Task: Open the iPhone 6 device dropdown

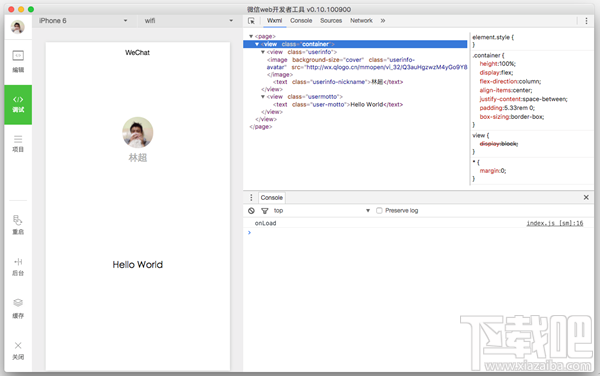Action: click(x=83, y=21)
